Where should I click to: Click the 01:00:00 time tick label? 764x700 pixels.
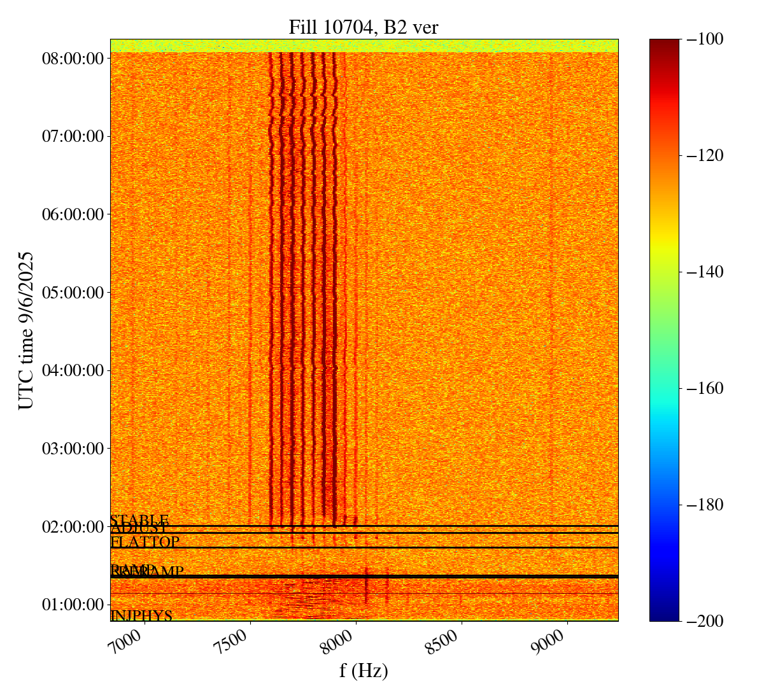(x=73, y=604)
